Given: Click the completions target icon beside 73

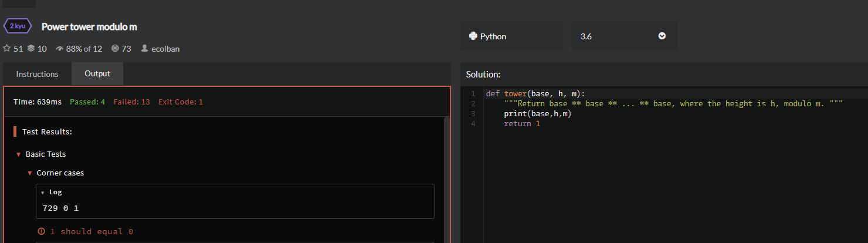Looking at the screenshot, I should click(115, 49).
